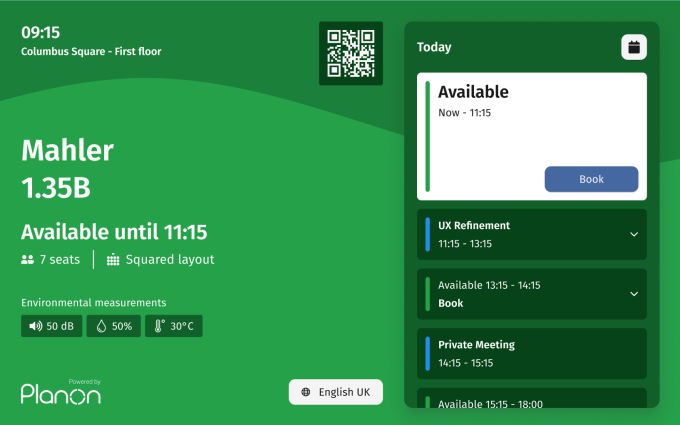
Task: Expand the UX Refinement meeting entry
Action: [x=633, y=234]
